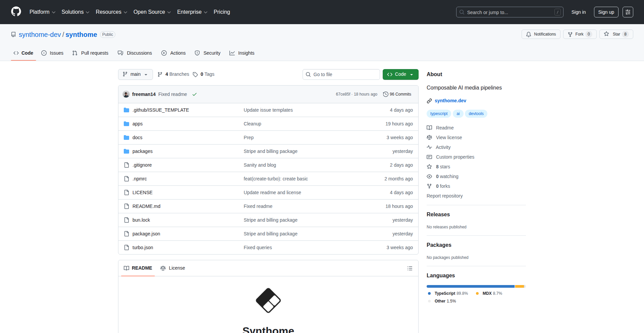Open the Resources menu dropdown

pyautogui.click(x=111, y=12)
